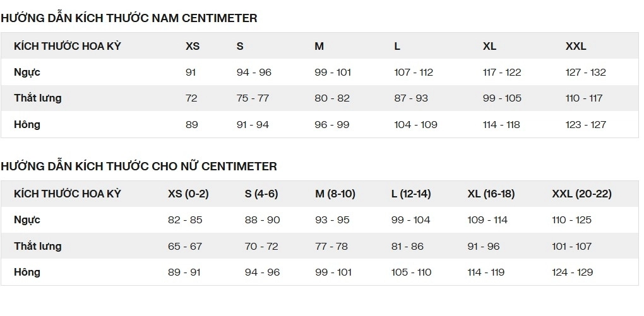Select XS column header in men's table
Screen dimensions: 644x316
coord(193,47)
